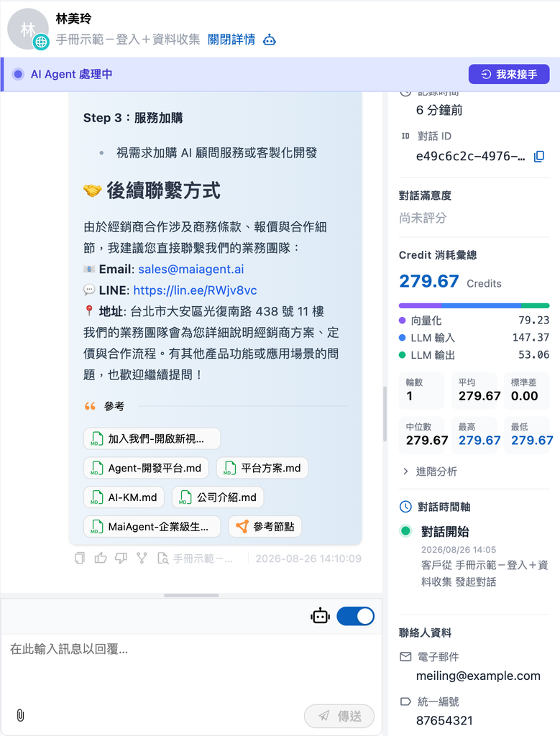Screen dimensions: 560x736
Task: Click the LLM 輸入 legend entry
Action: 474,338
